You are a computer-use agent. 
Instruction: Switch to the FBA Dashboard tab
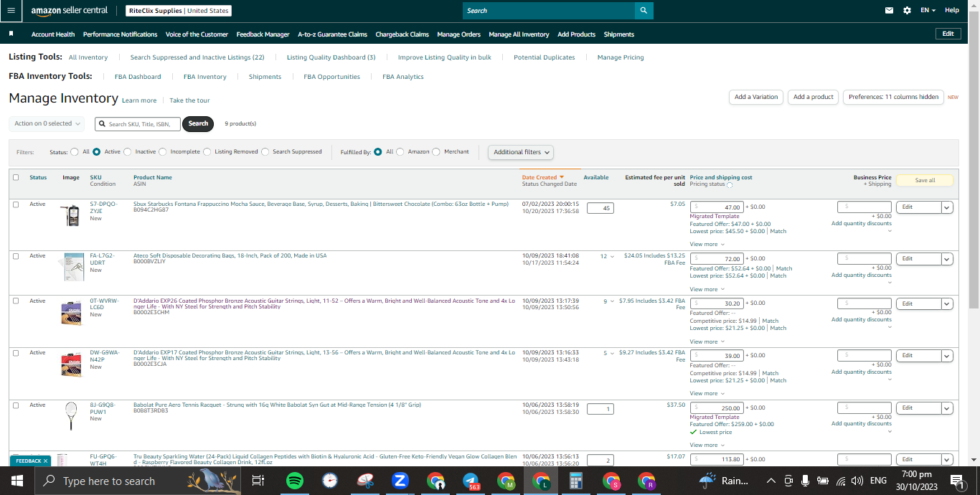point(138,77)
